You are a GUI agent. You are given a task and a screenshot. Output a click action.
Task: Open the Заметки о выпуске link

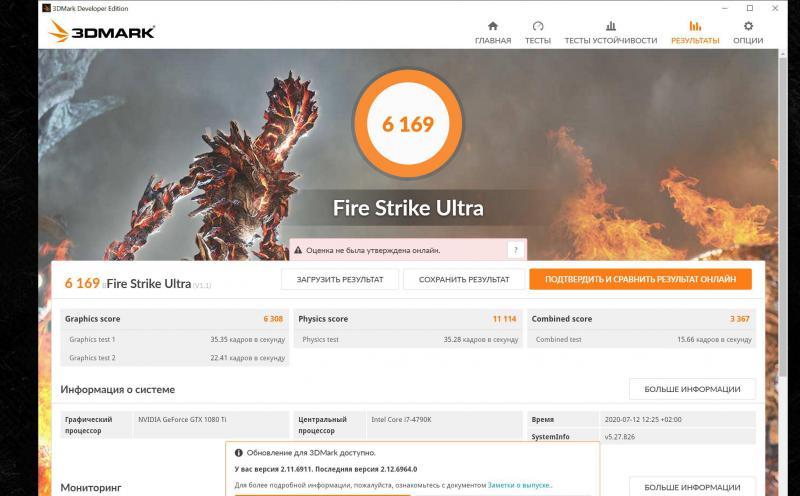coord(519,485)
